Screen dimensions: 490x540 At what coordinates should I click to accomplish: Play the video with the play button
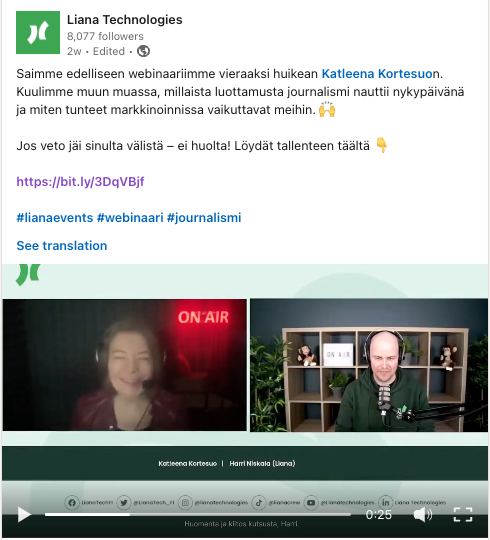24,515
